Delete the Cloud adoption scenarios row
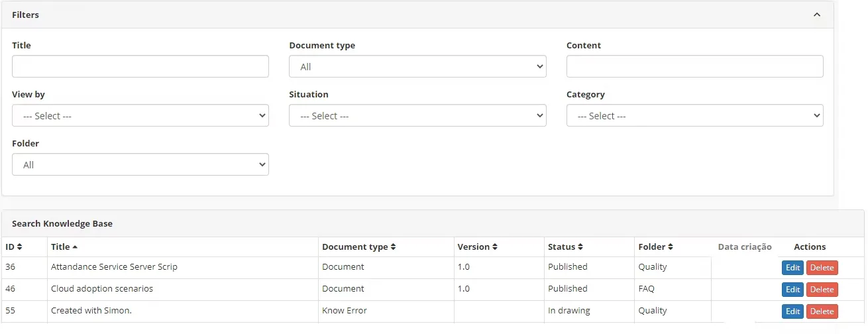Viewport: 868px width, 334px height. 822,290
